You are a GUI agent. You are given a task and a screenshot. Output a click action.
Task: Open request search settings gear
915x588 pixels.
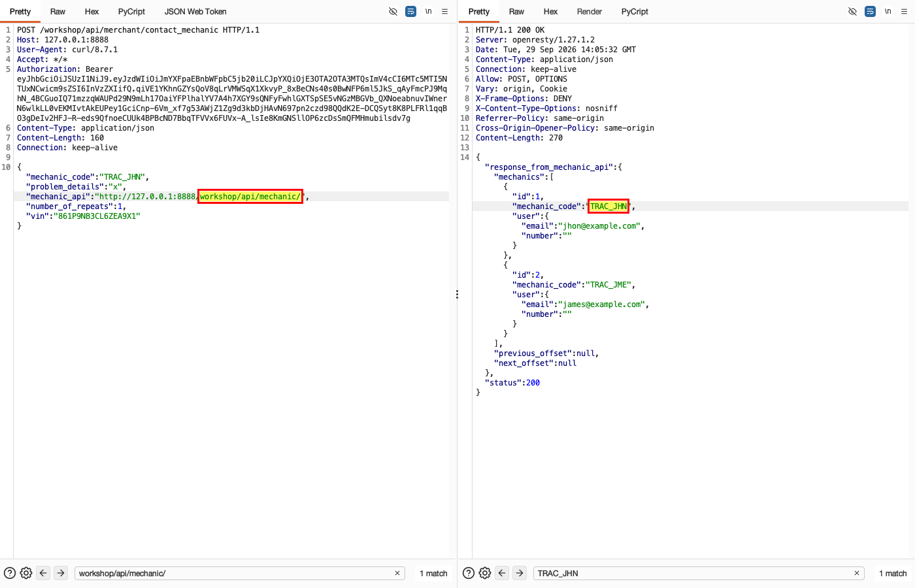[x=26, y=573]
